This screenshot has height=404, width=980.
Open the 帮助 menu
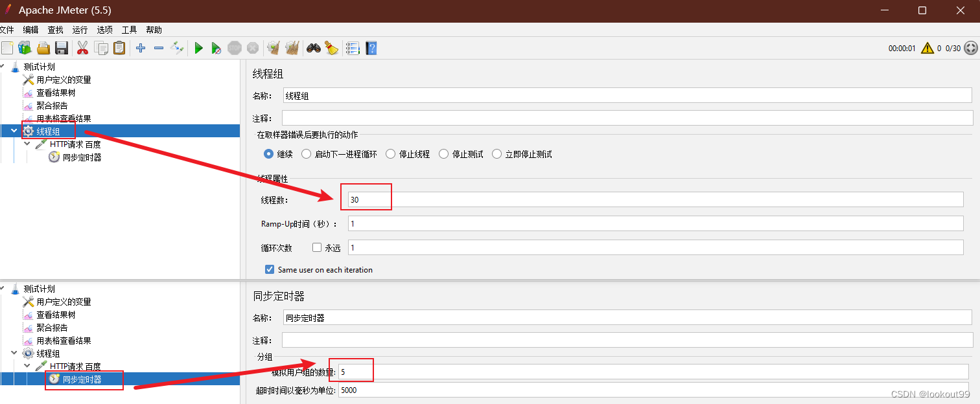(154, 30)
